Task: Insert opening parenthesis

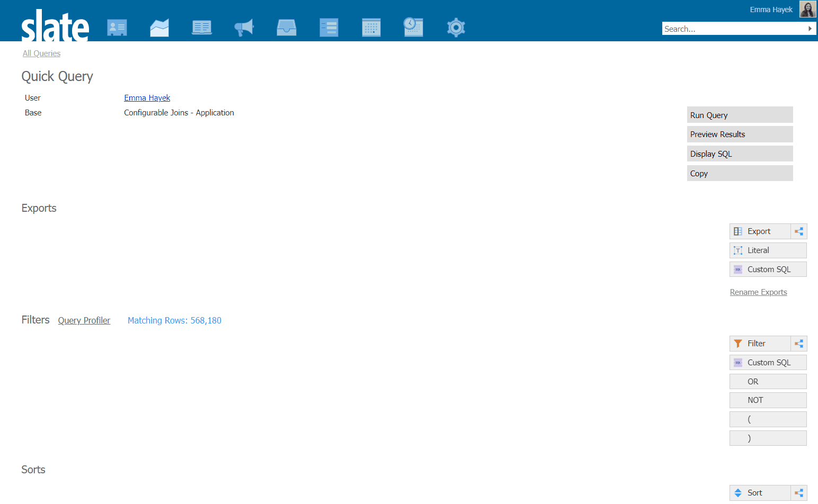Action: pos(768,419)
